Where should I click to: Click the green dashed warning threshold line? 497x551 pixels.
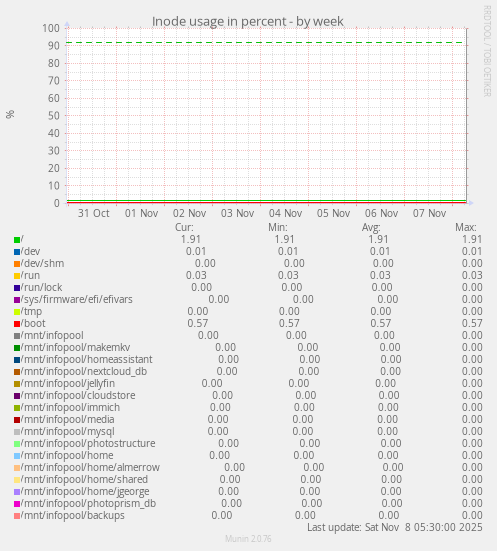[266, 43]
